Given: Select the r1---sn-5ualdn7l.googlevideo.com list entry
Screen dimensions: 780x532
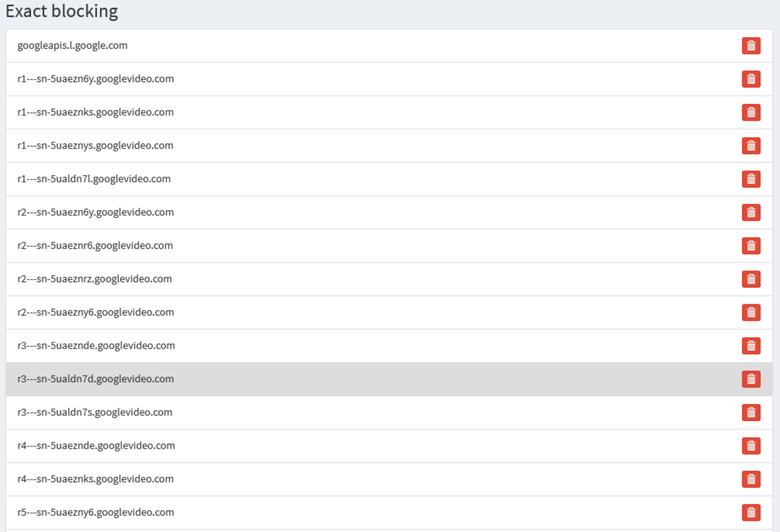Looking at the screenshot, I should click(94, 179).
